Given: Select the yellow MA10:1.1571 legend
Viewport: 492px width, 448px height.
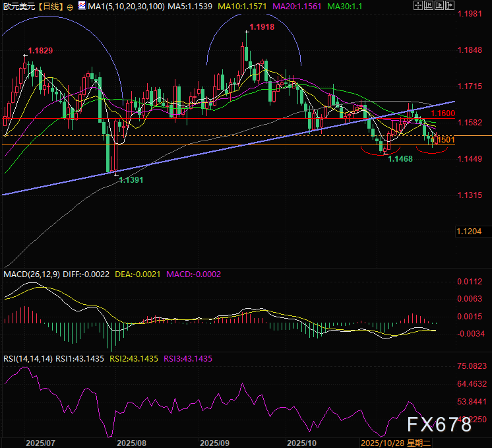Looking at the screenshot, I should click(x=237, y=5).
